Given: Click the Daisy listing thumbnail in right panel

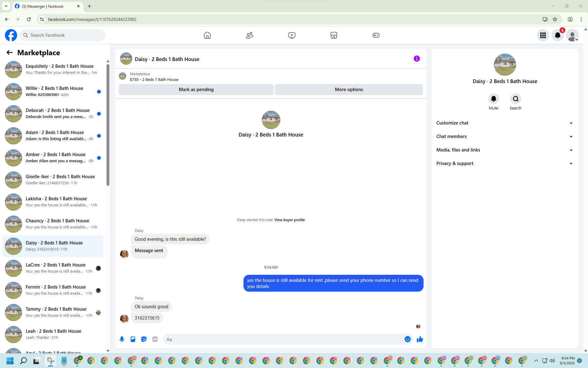Looking at the screenshot, I should [505, 65].
